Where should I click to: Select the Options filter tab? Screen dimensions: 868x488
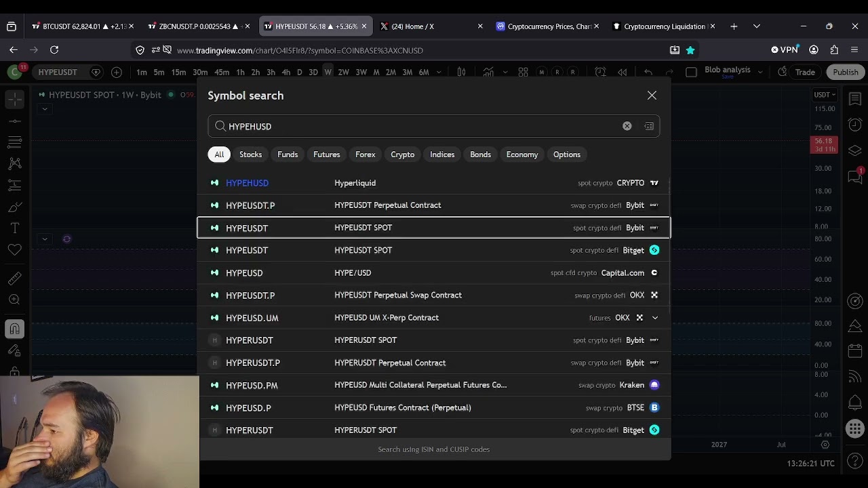pos(566,155)
